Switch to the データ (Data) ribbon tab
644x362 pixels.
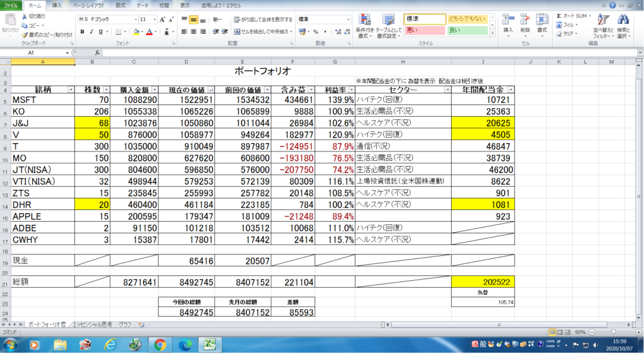[143, 5]
